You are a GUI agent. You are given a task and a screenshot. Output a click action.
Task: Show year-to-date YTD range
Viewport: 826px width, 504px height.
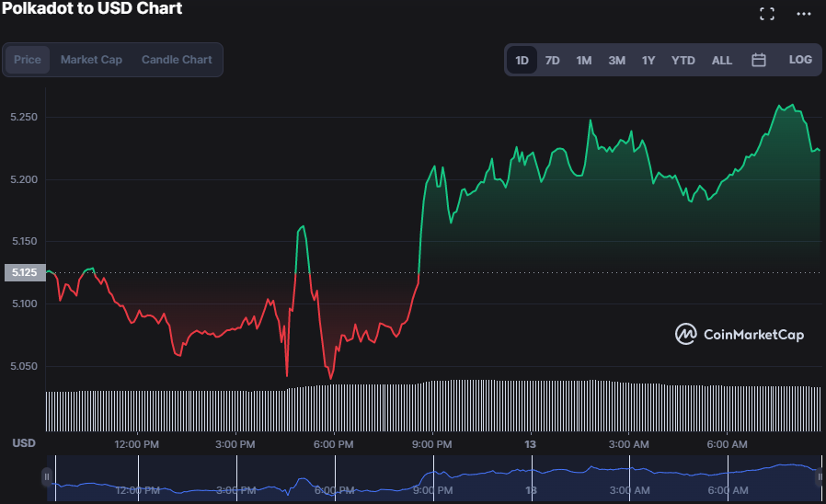tap(683, 61)
